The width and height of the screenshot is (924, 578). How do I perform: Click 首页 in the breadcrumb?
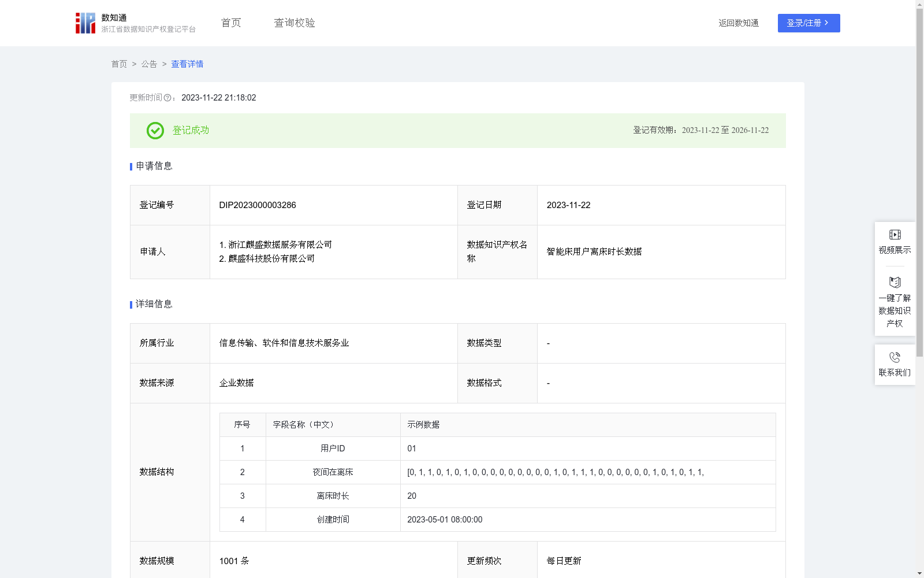tap(119, 64)
